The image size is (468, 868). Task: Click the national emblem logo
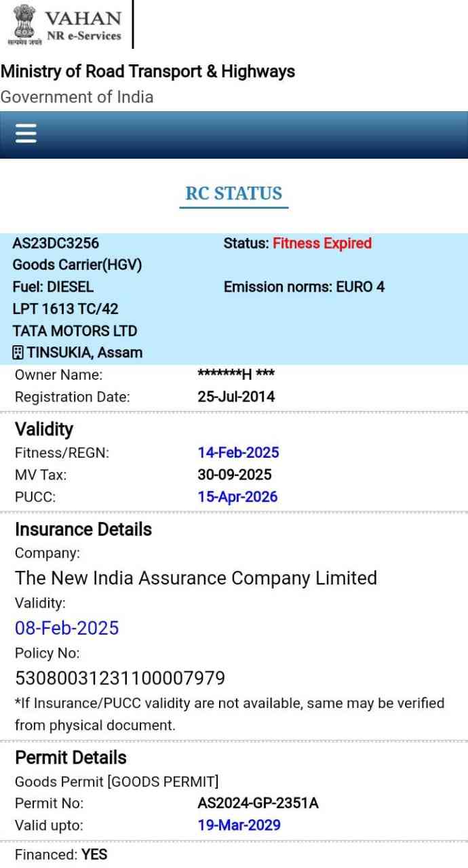click(24, 24)
